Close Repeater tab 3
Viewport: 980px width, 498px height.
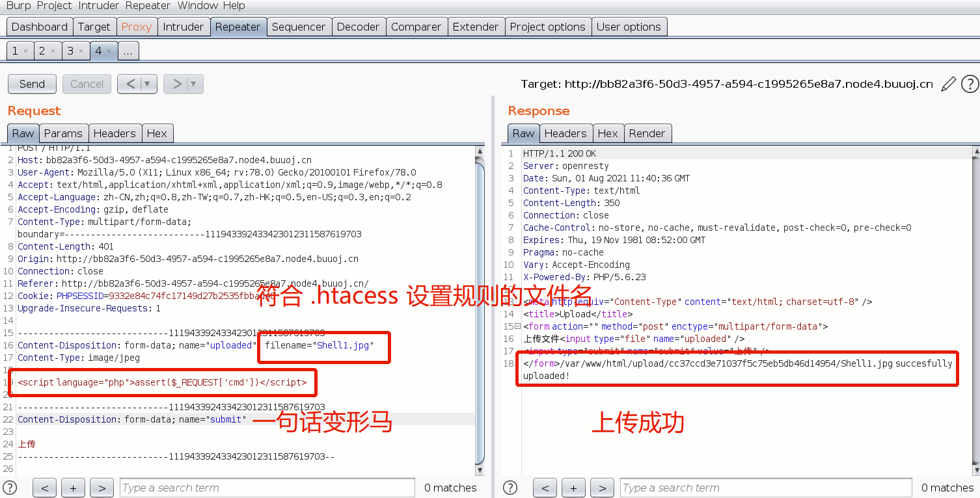[81, 51]
